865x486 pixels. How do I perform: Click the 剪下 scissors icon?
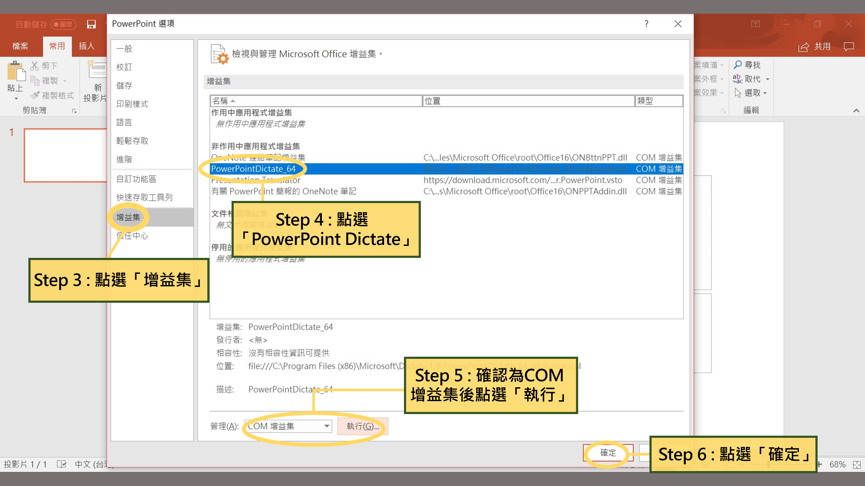click(x=35, y=66)
